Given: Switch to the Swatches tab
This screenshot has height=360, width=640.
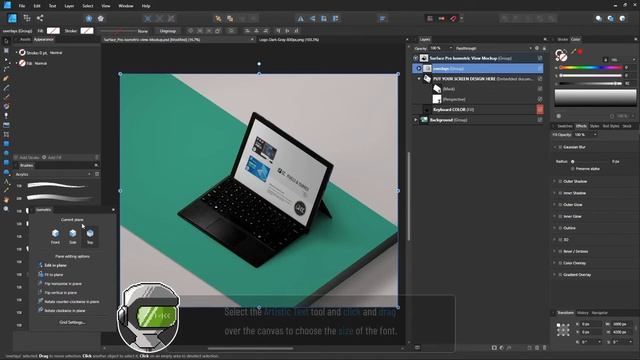Looking at the screenshot, I should click(565, 126).
